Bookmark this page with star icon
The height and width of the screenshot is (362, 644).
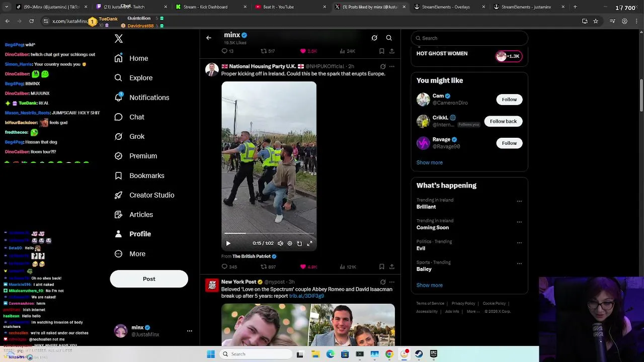pyautogui.click(x=596, y=21)
